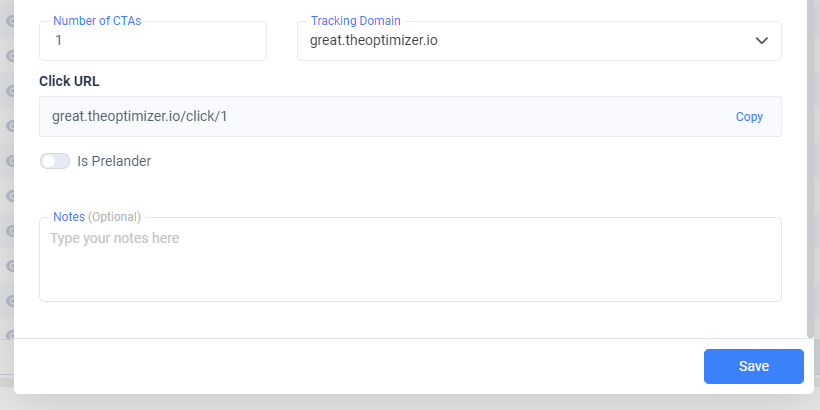820x410 pixels.
Task: Click the Number of CTAs input field
Action: tap(152, 41)
